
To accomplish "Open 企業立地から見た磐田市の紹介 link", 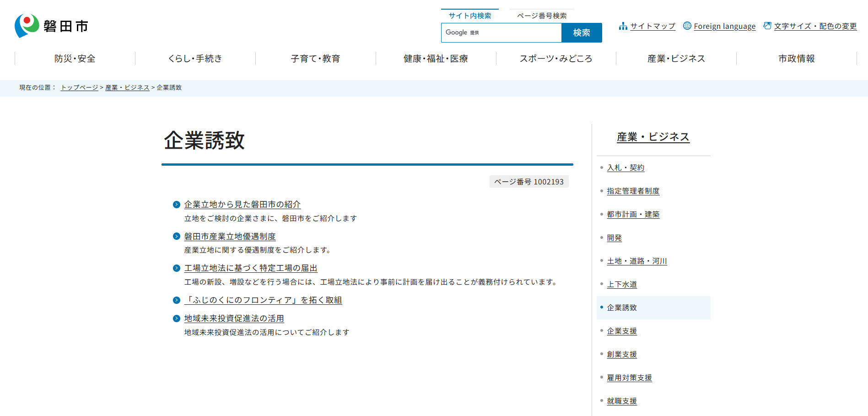I will pyautogui.click(x=243, y=205).
